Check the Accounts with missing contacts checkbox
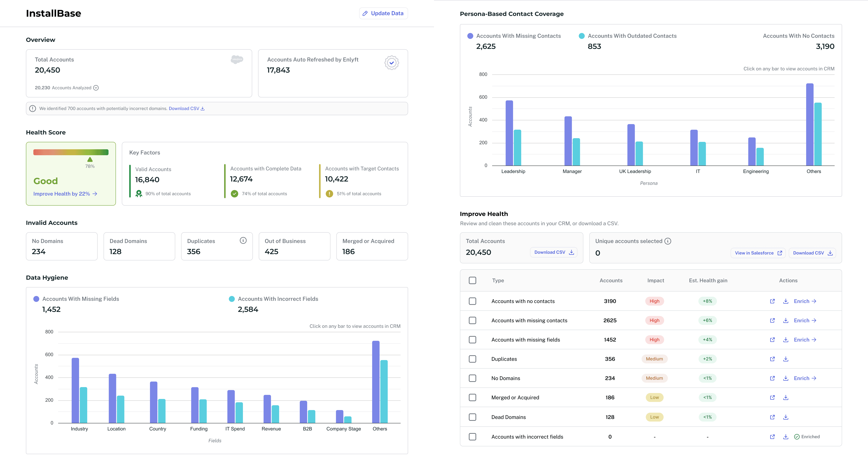 pyautogui.click(x=472, y=320)
